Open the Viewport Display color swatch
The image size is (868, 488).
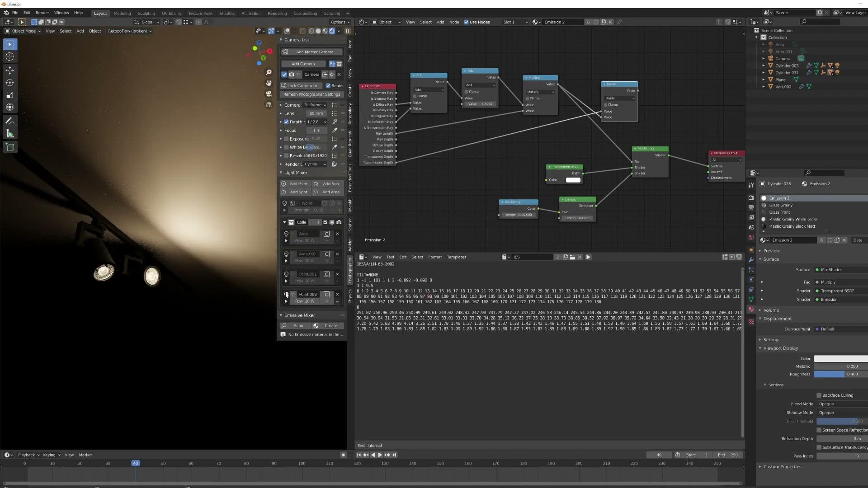click(x=841, y=359)
